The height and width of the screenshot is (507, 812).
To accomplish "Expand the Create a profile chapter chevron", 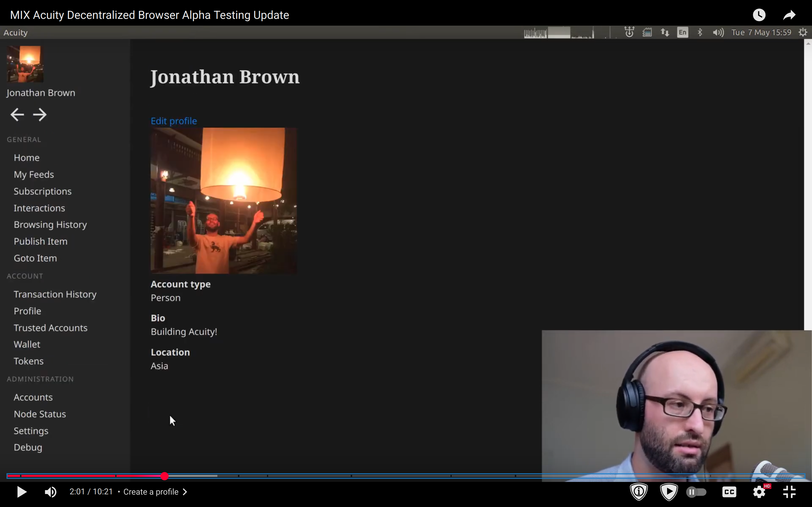I will [x=185, y=492].
